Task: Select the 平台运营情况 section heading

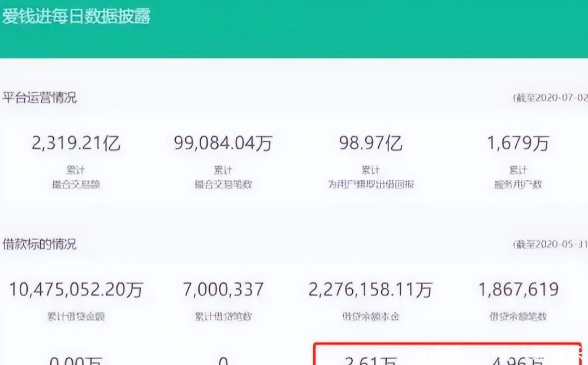Action: 40,98
